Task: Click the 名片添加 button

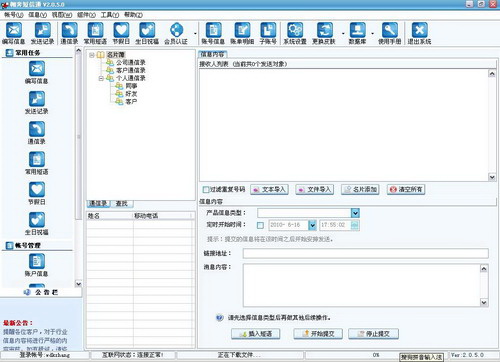Action: [x=360, y=190]
